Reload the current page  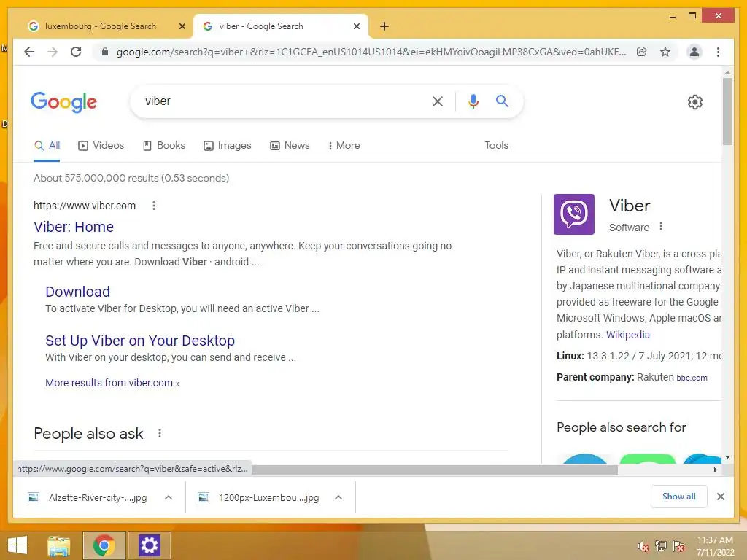[x=76, y=52]
